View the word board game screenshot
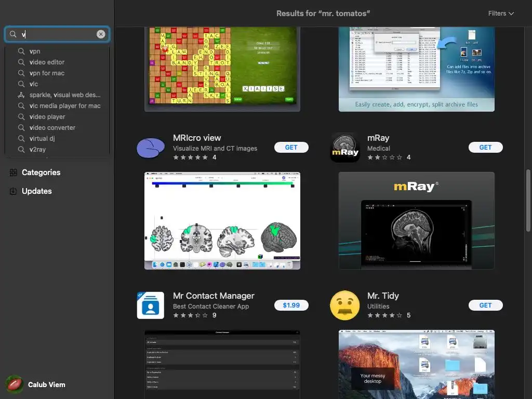 point(222,69)
